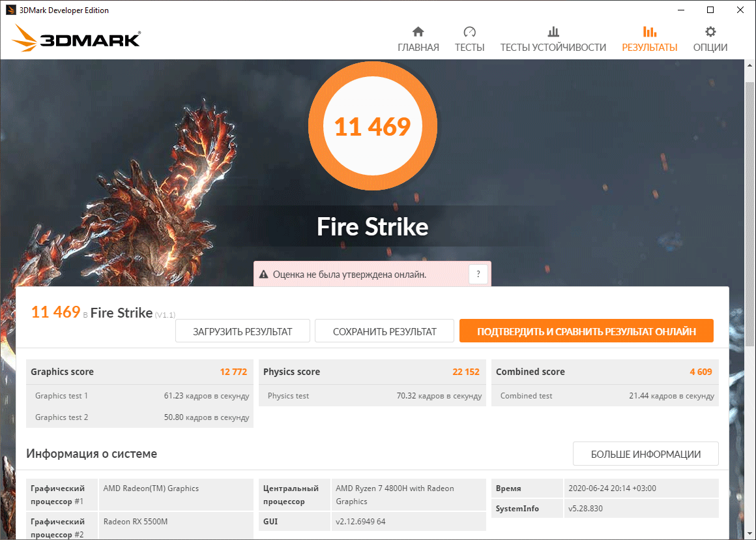756x540 pixels.
Task: Click the Physics test row
Action: pyautogui.click(x=372, y=396)
